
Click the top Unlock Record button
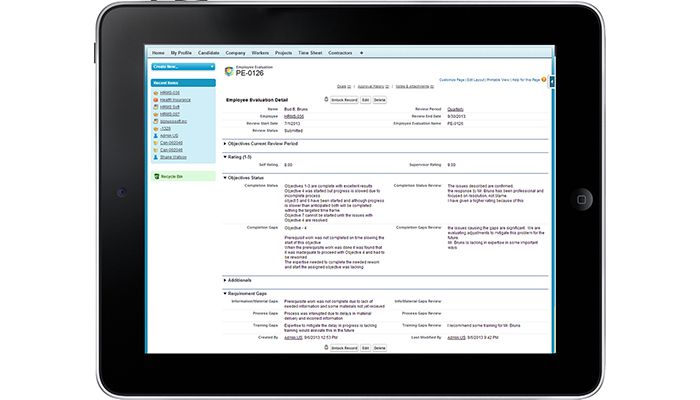pyautogui.click(x=344, y=100)
